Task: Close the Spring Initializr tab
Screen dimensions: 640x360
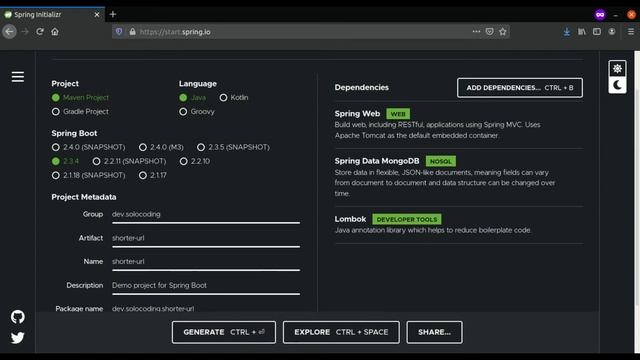Action: click(97, 15)
